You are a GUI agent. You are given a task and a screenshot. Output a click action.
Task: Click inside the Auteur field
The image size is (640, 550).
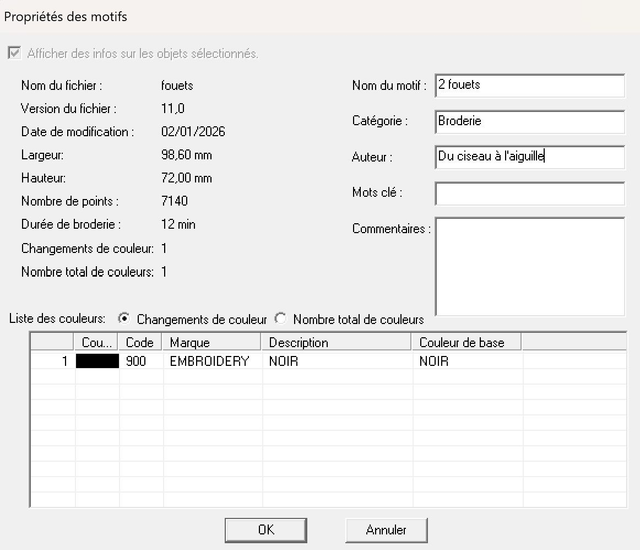tap(529, 157)
